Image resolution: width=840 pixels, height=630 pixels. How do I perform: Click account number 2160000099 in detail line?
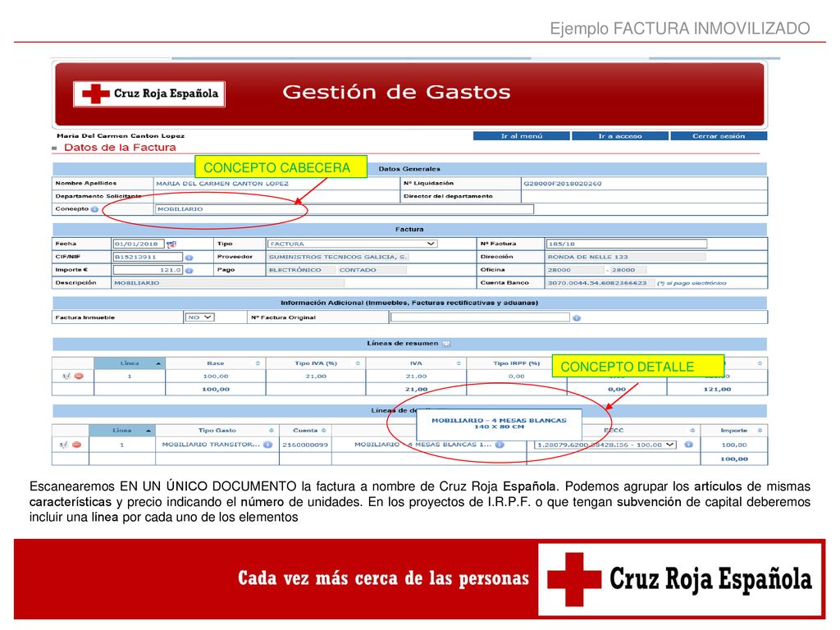[305, 445]
